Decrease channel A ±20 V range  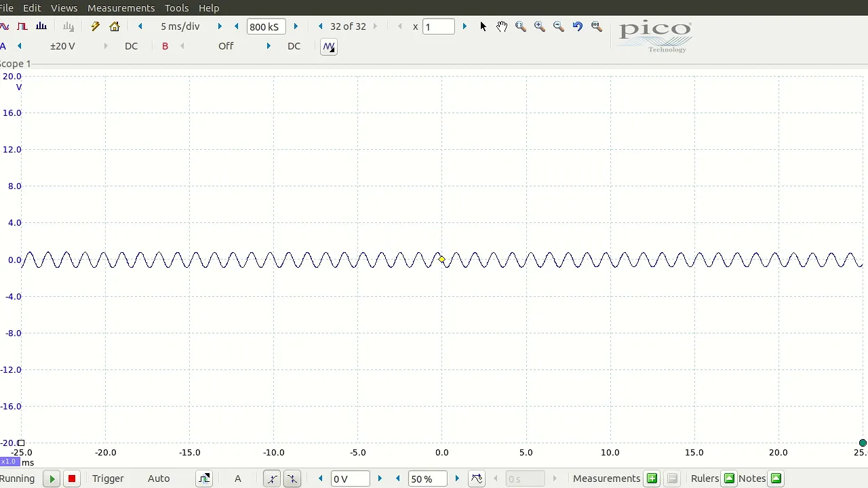point(20,46)
